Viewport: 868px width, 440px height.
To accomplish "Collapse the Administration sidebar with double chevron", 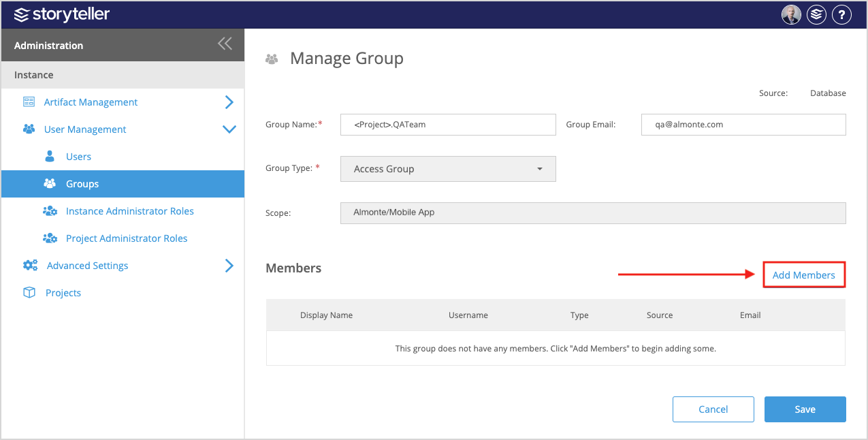I will pyautogui.click(x=225, y=44).
